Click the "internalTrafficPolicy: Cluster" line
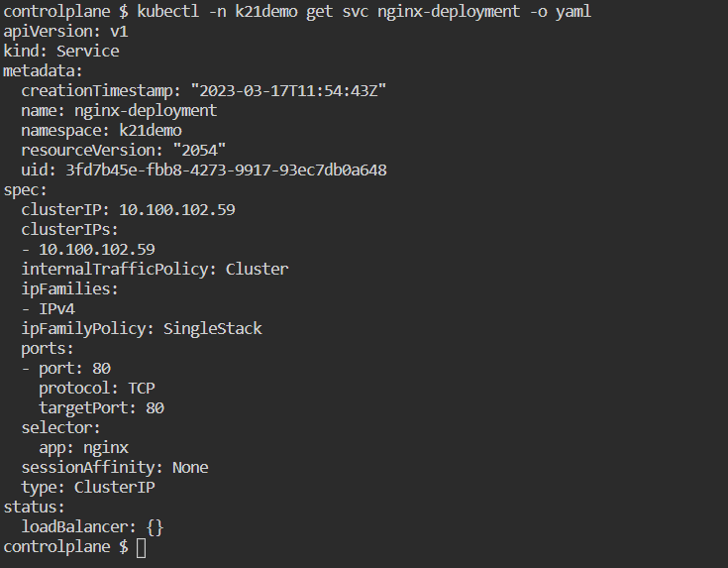Screen dimensions: 728x568 (x=155, y=269)
